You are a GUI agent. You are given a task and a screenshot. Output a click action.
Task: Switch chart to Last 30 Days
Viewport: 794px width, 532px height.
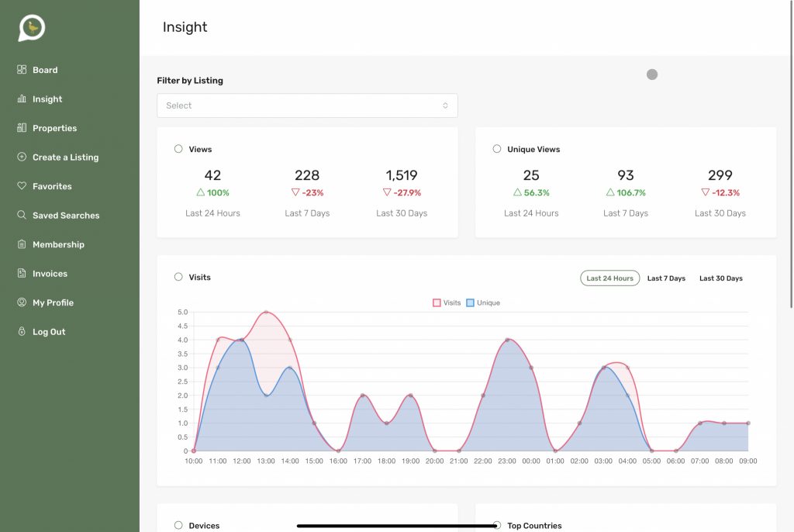click(x=720, y=278)
